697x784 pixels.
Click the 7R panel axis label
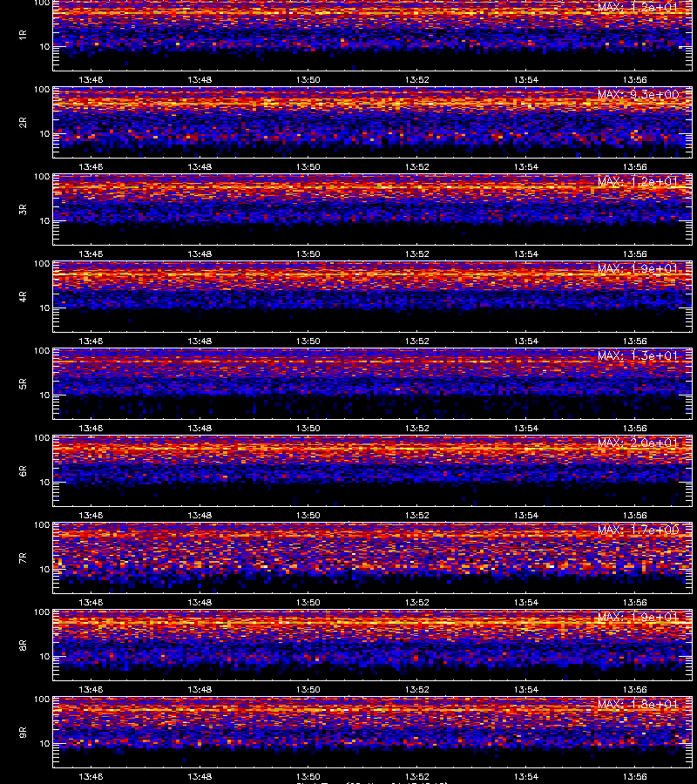[23, 558]
